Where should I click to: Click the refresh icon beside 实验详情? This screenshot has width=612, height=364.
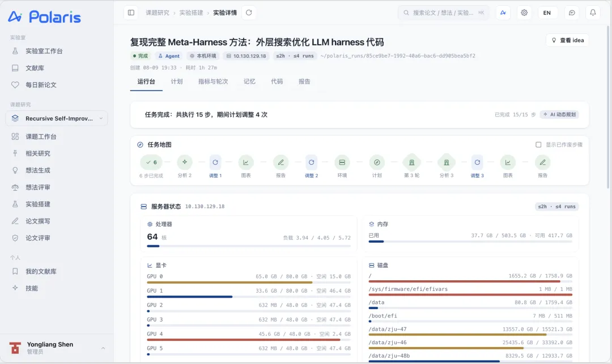tap(249, 13)
